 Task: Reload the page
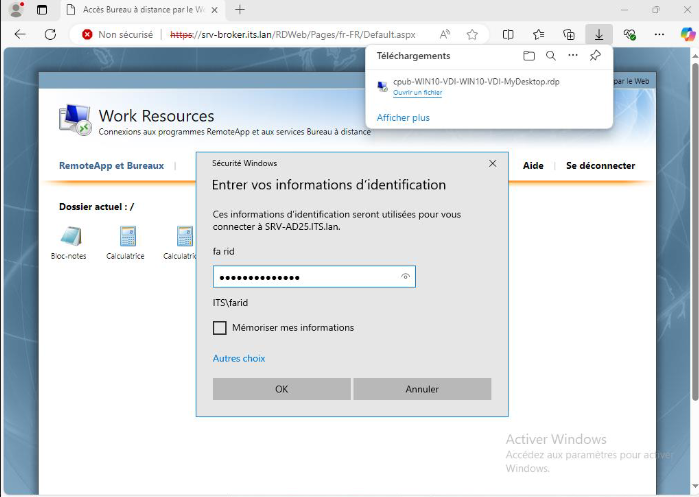point(50,34)
